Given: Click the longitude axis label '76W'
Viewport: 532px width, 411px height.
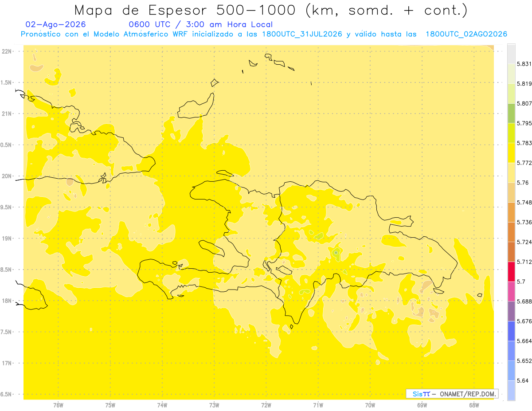Looking at the screenshot, I should tap(58, 405).
